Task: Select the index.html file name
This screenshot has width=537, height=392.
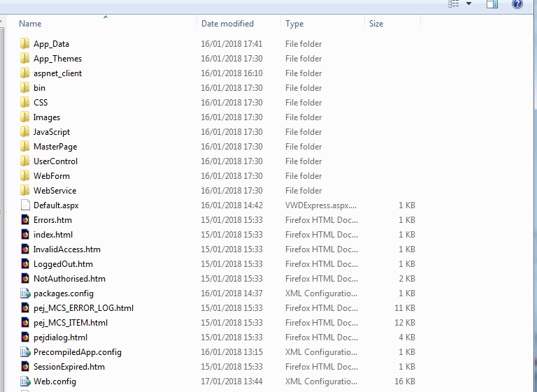Action: coord(52,235)
